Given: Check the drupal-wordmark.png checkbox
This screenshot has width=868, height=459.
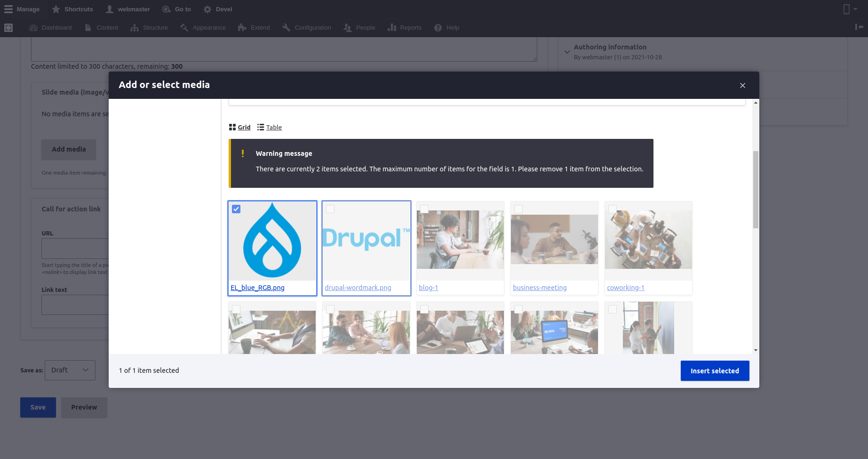Looking at the screenshot, I should click(x=330, y=209).
